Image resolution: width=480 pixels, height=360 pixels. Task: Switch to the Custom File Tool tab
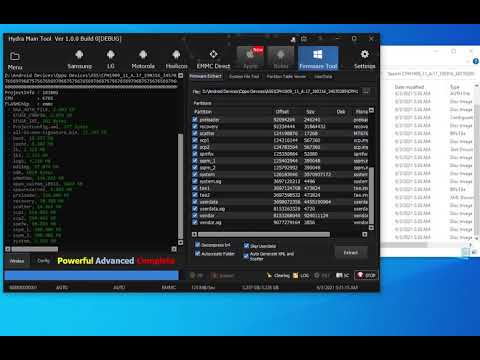[x=244, y=76]
